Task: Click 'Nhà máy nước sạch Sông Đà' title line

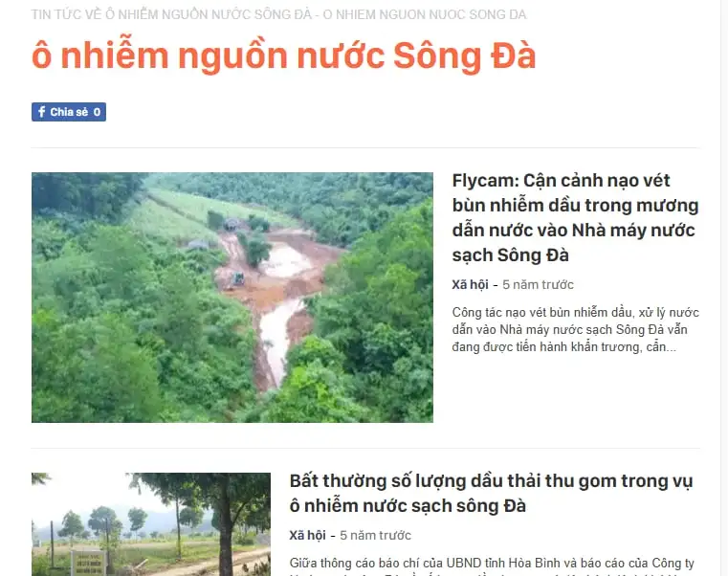Action: 573,243
